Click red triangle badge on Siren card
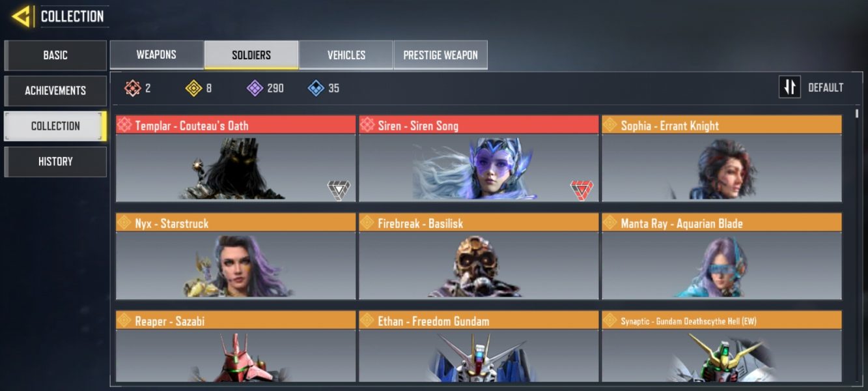 tap(581, 190)
